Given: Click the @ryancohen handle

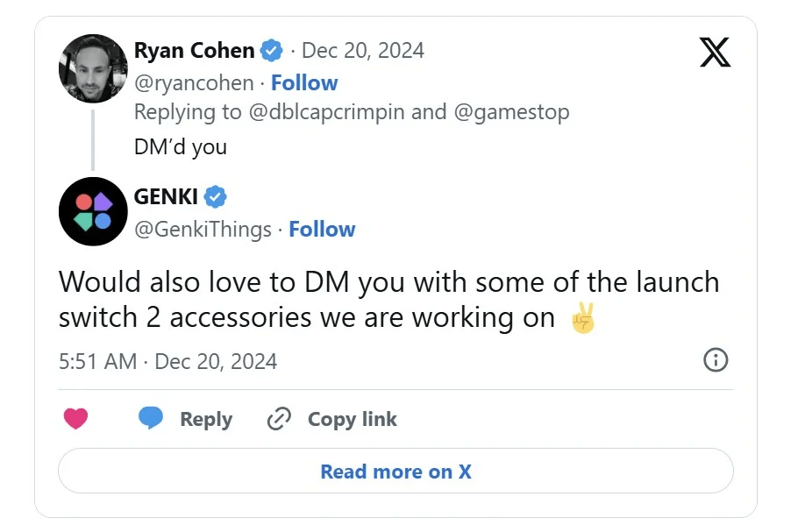Looking at the screenshot, I should coord(194,83).
